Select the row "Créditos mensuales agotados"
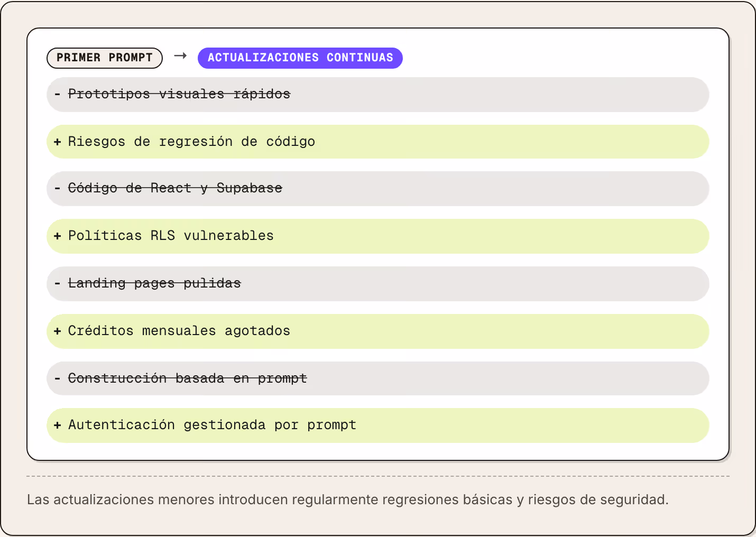756x537 pixels. point(378,331)
